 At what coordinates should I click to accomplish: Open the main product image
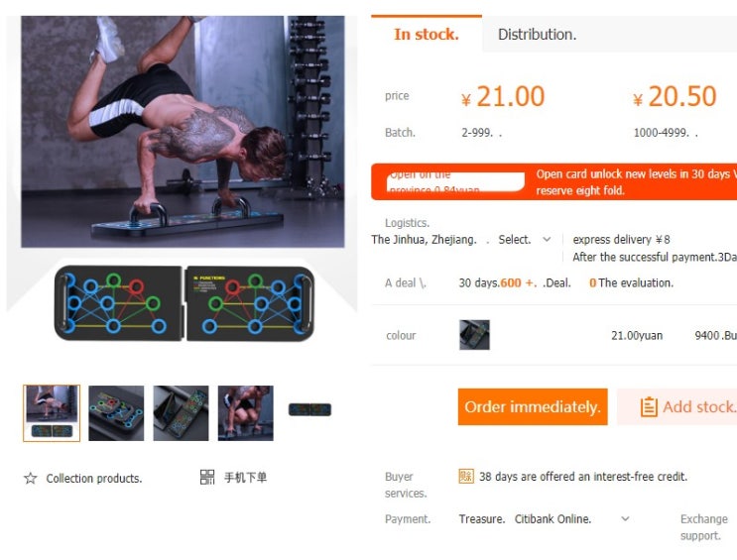coord(183,132)
